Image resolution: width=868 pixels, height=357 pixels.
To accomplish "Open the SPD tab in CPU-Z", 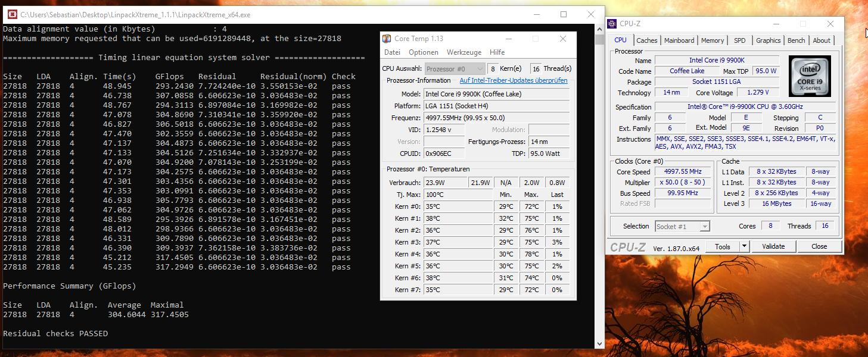I will coord(739,40).
